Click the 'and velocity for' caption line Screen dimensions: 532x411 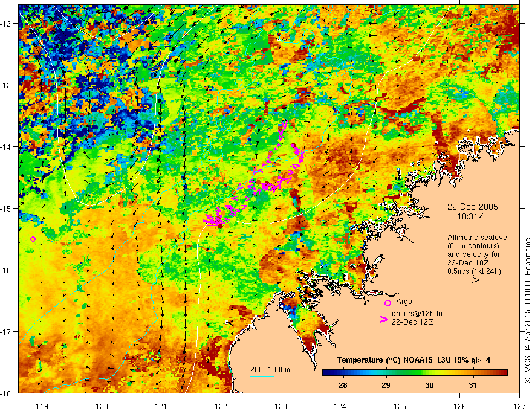[x=473, y=254]
